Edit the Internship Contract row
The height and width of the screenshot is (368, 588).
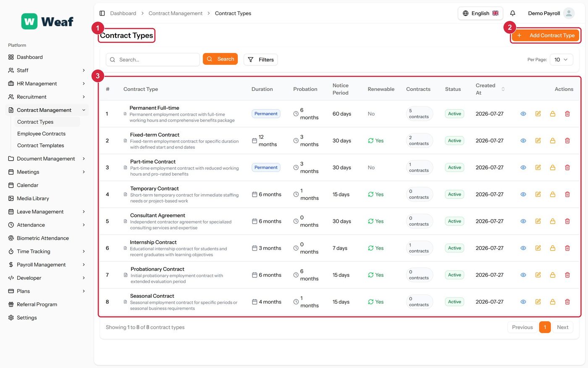[538, 249]
